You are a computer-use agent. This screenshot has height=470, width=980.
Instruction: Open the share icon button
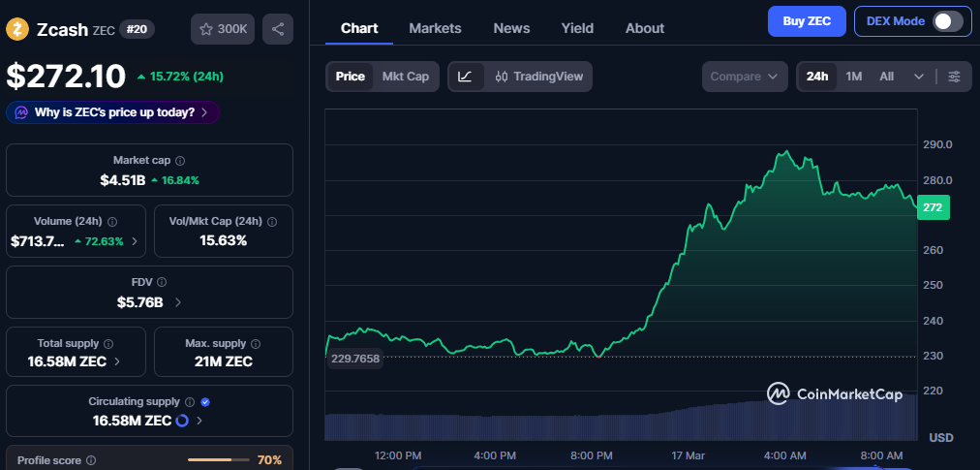coord(278,29)
